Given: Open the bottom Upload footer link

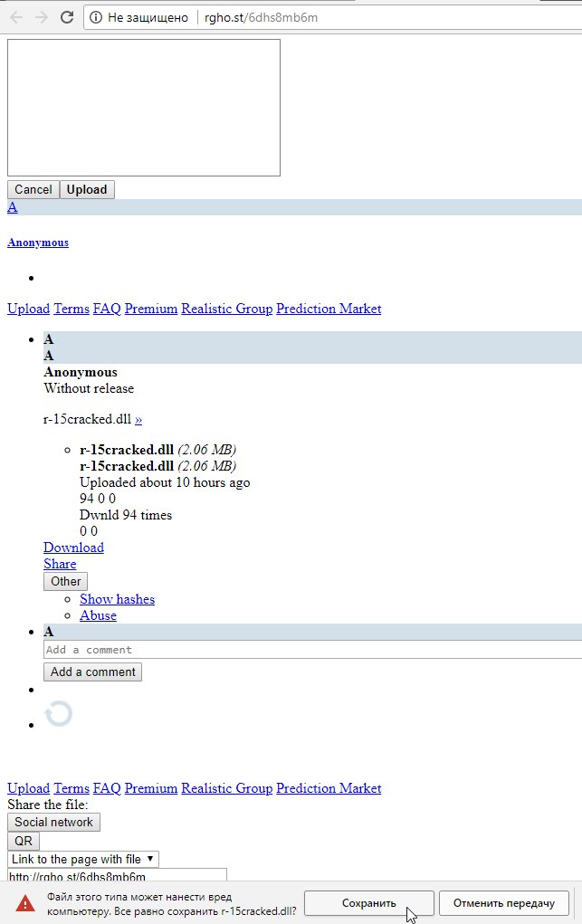Looking at the screenshot, I should [28, 788].
